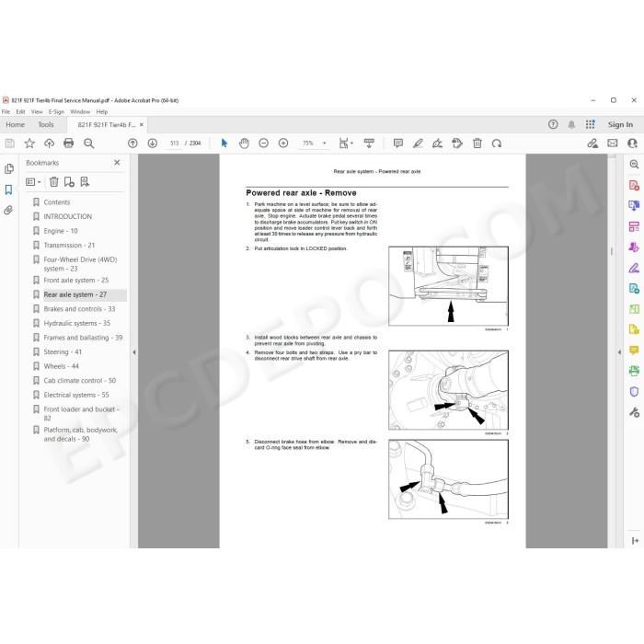Choose the Selection arrow tool

click(x=224, y=144)
